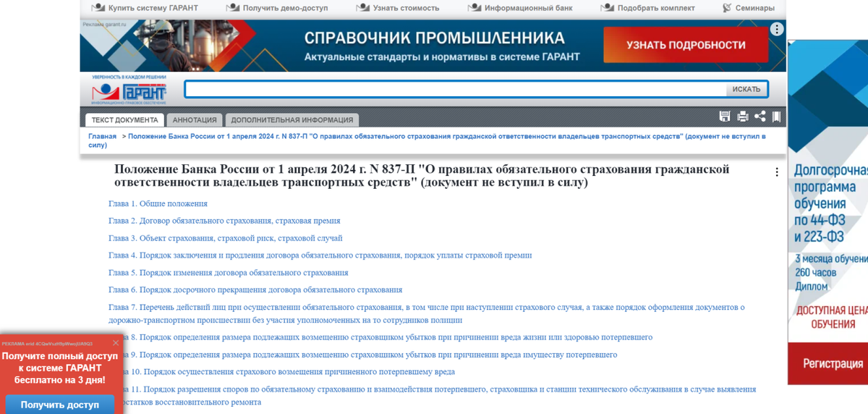
Task: Open chapter 8 link about вреда жизни или здоровью
Action: click(380, 337)
